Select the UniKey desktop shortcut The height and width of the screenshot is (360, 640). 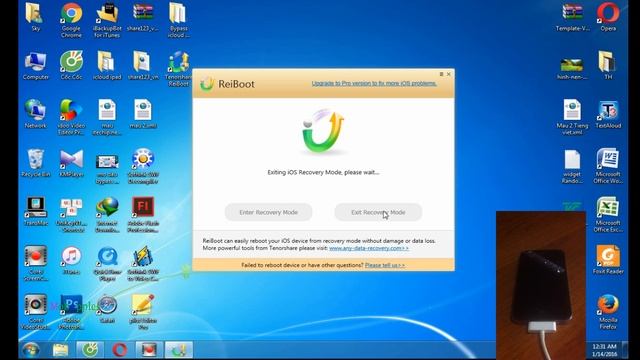[71, 215]
